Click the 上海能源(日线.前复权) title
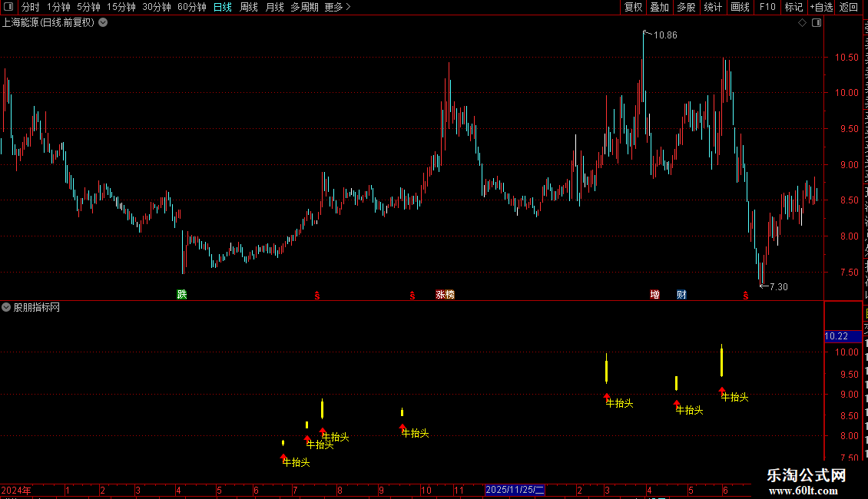Viewport: 868px width, 499px height. coord(48,23)
